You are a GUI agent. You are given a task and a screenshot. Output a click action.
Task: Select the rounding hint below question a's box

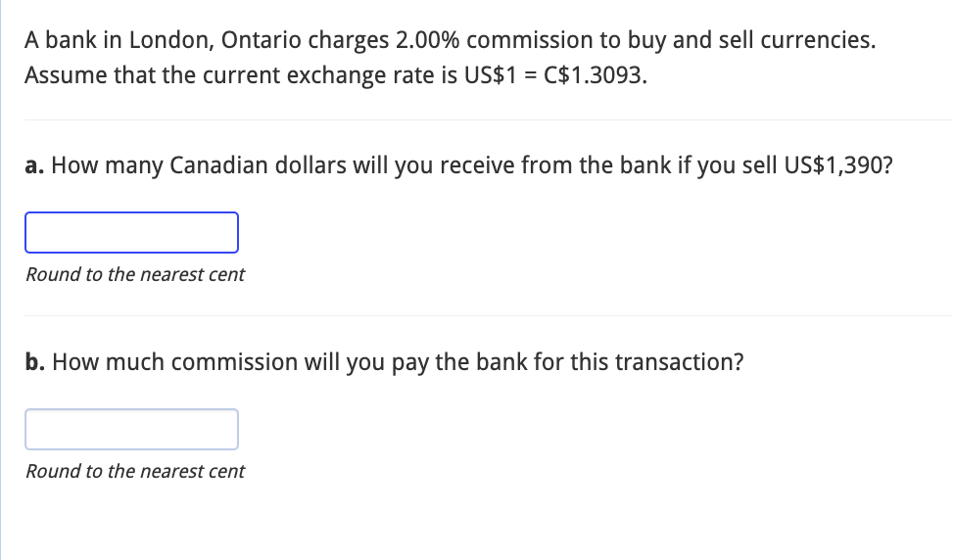[135, 274]
